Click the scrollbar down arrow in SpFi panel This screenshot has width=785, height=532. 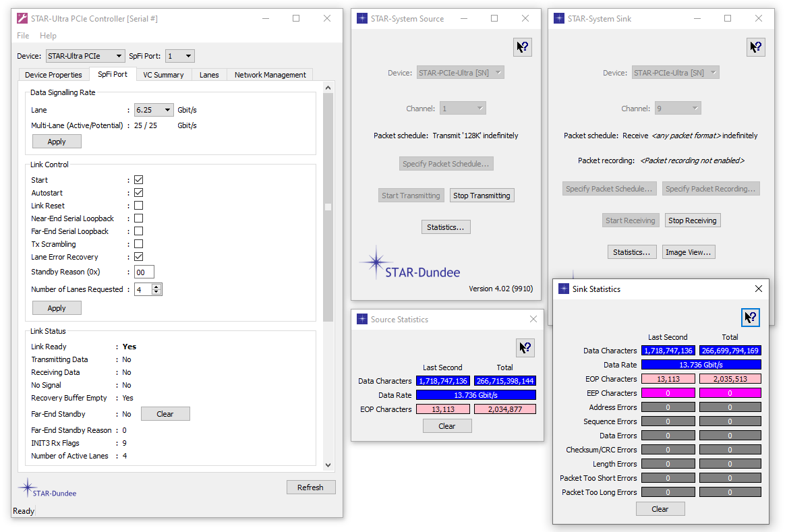pyautogui.click(x=328, y=465)
